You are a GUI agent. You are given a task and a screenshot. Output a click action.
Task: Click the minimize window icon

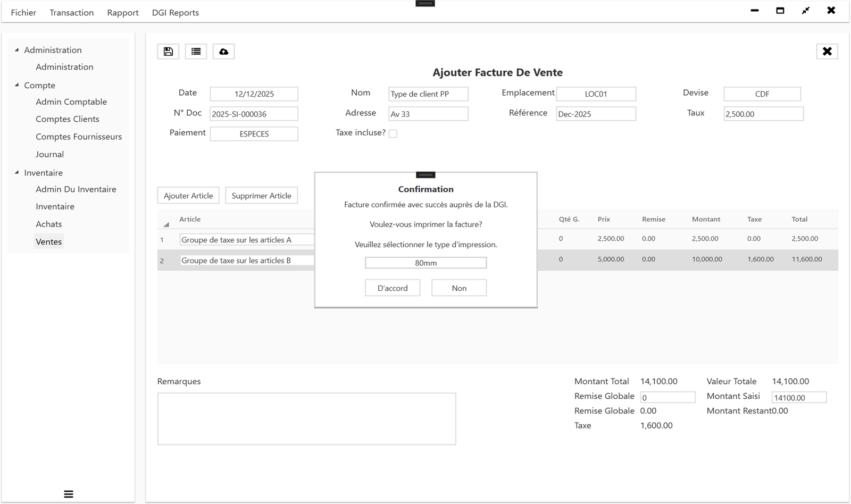pos(755,10)
